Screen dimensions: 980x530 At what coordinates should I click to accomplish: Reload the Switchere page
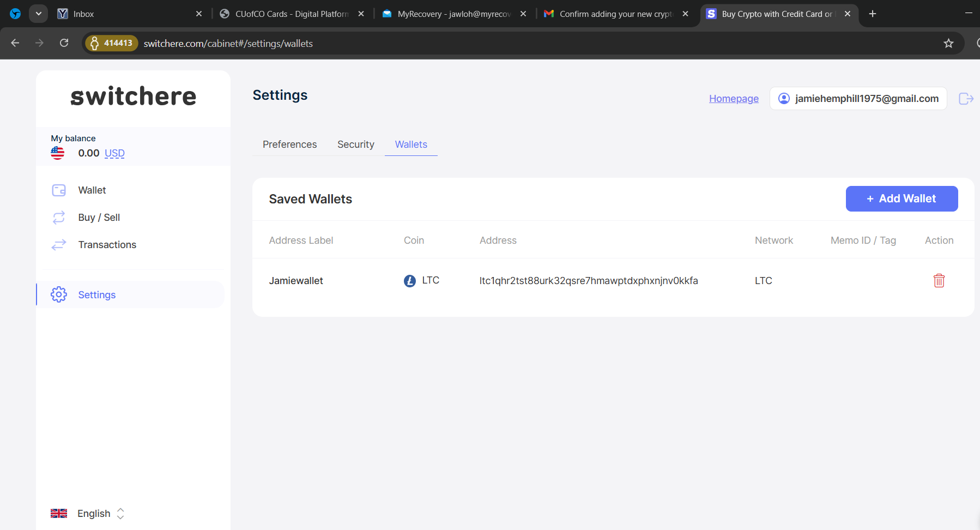[x=64, y=43]
